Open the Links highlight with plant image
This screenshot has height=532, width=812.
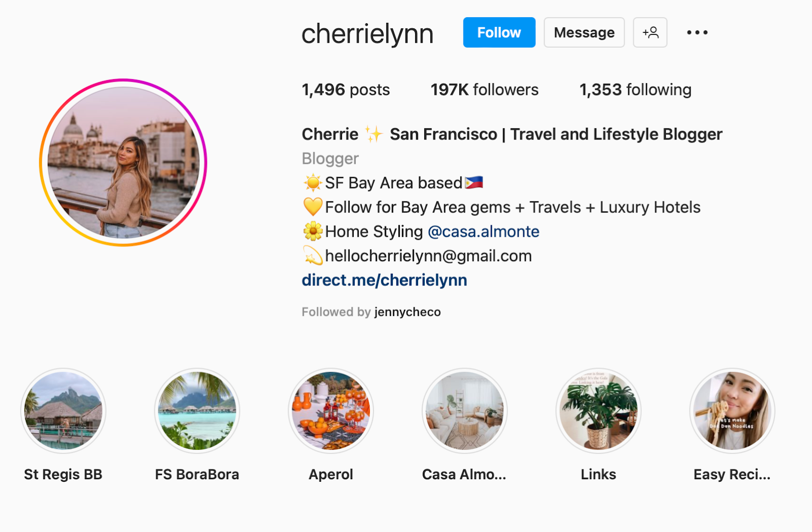pos(598,411)
